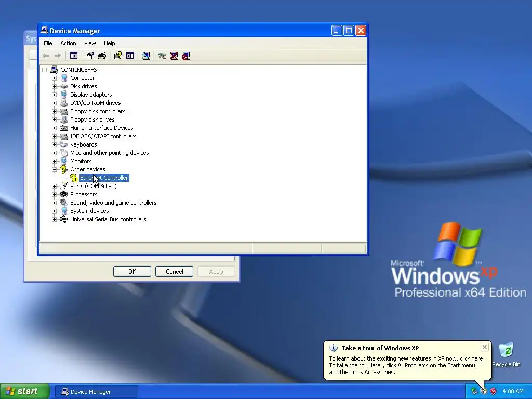This screenshot has width=532, height=399.
Task: Click the Back arrow in Device Manager toolbar
Action: (46, 56)
